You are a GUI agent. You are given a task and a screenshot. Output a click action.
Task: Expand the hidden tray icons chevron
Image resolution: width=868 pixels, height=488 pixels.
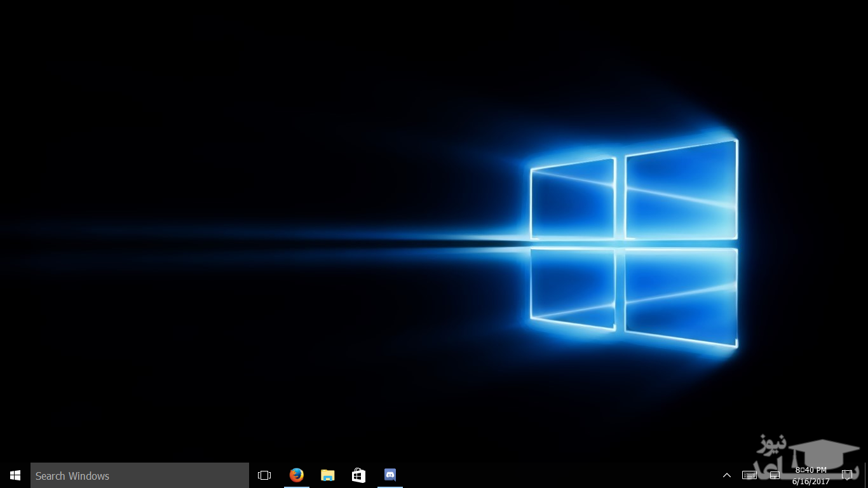pyautogui.click(x=727, y=475)
